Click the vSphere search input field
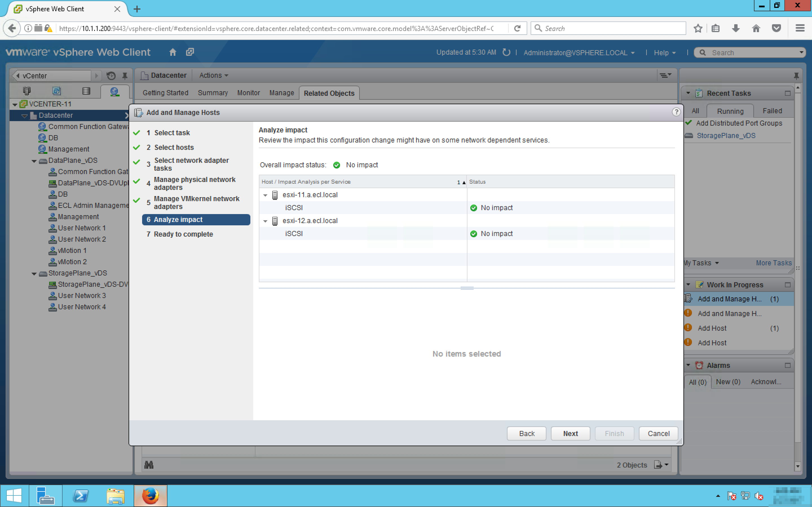Screen dimensions: 812x507 [752, 53]
